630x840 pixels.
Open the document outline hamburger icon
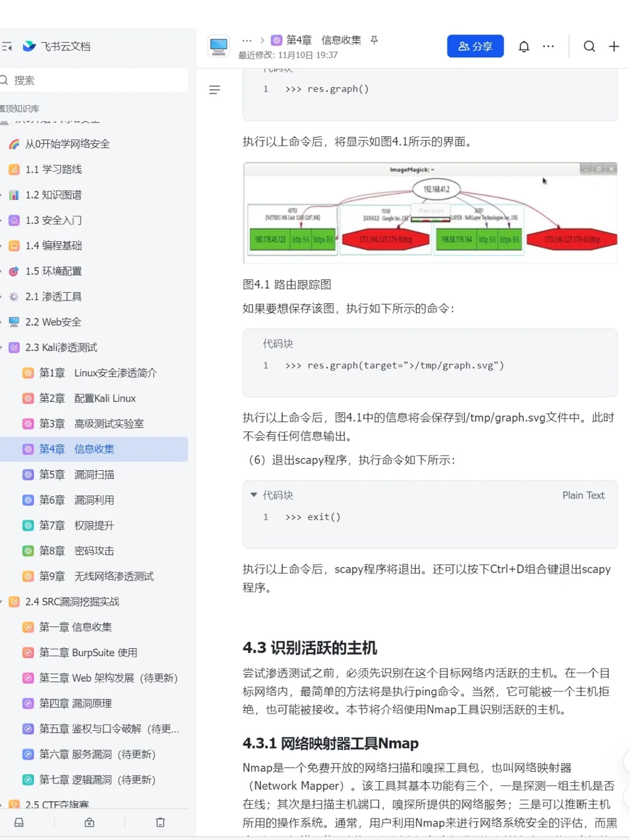pos(215,89)
